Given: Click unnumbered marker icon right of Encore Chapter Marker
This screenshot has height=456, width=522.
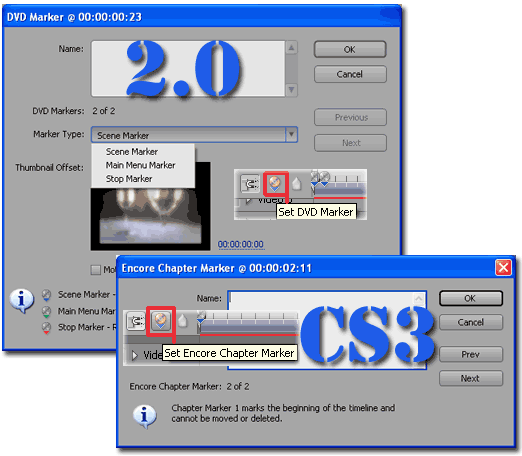Looking at the screenshot, I should coord(182,321).
